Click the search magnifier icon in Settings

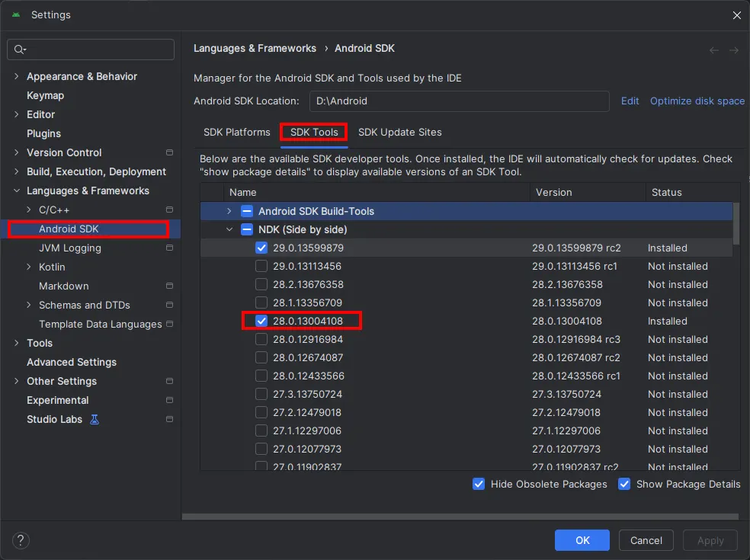20,50
